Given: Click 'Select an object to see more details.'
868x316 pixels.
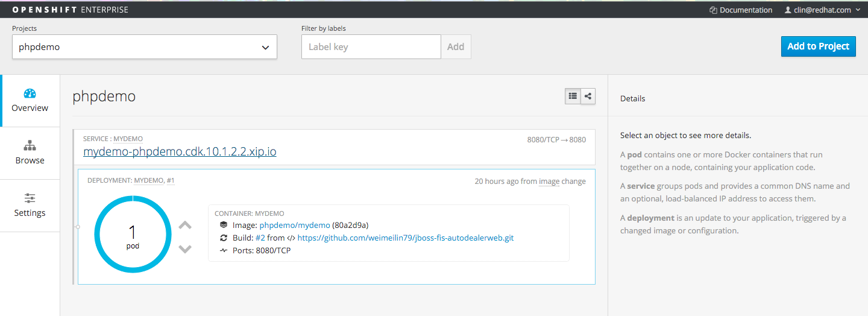Looking at the screenshot, I should pyautogui.click(x=685, y=135).
